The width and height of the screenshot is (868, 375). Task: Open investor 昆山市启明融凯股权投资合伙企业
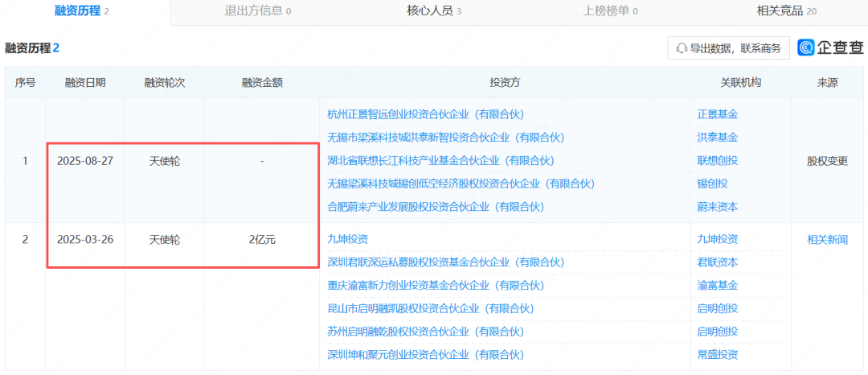click(431, 308)
